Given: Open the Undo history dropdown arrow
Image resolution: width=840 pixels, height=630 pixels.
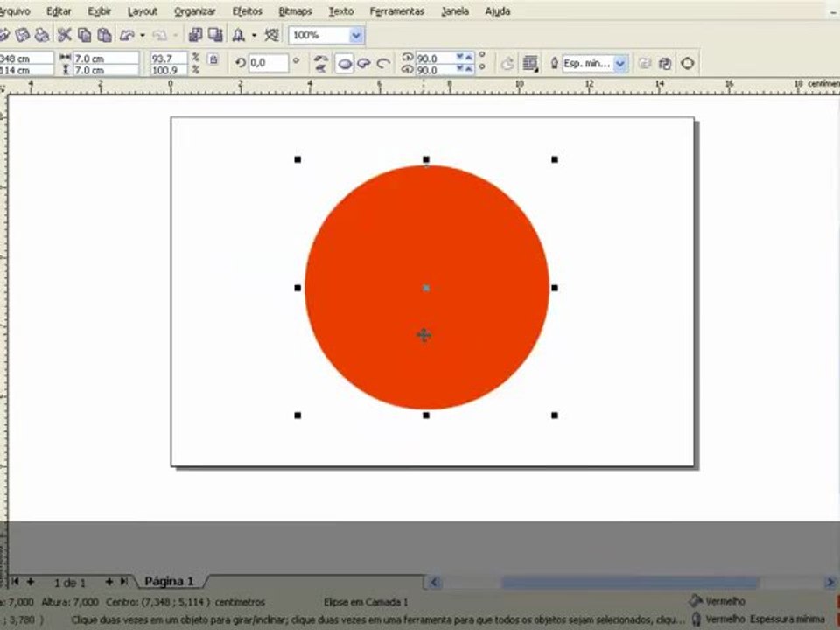Looking at the screenshot, I should [x=143, y=36].
